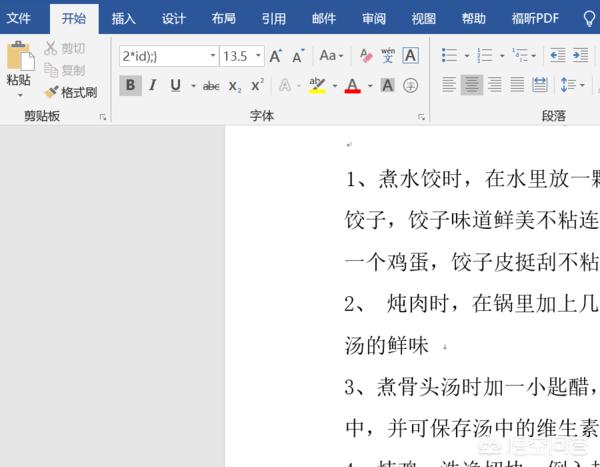
Task: Clear all formatting with the eraser icon
Action: coord(366,56)
